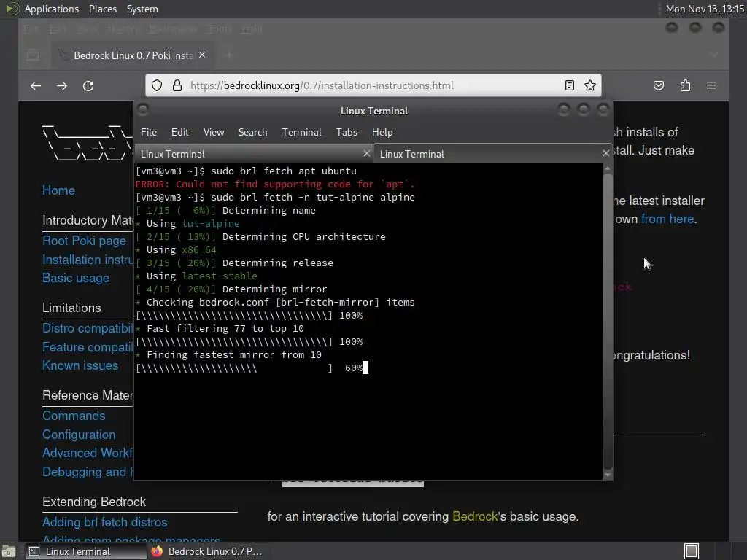Viewport: 747px width, 560px height.
Task: Click the red ERROR message line
Action: coord(275,184)
